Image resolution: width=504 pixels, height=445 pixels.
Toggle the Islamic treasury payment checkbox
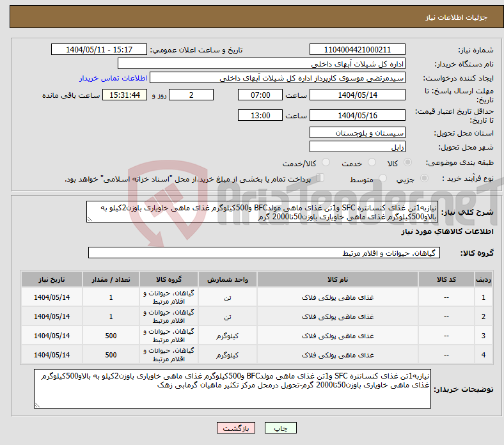click(x=320, y=178)
